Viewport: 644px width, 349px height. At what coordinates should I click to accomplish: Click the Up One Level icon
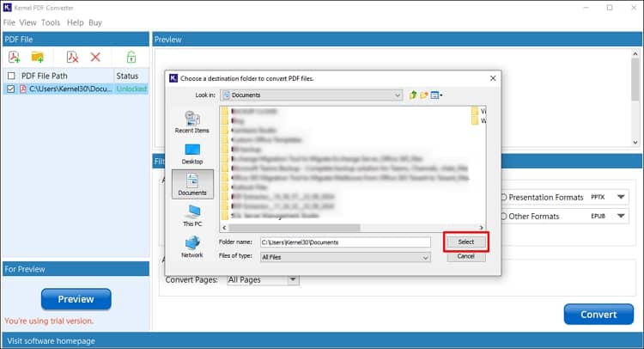(413, 95)
